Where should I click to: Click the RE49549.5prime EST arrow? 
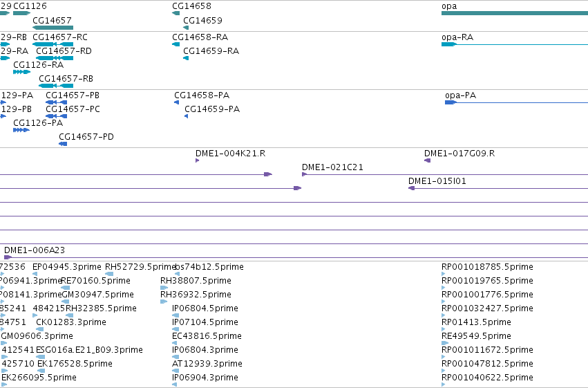click(445, 343)
